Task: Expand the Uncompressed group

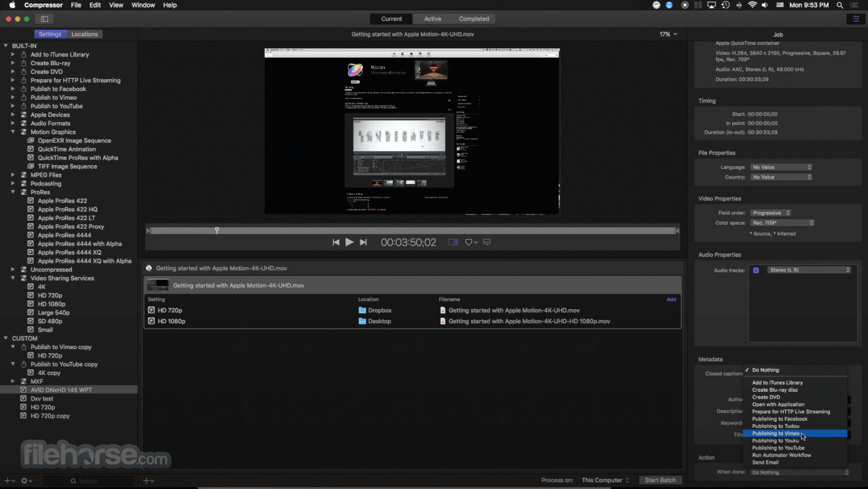Action: [13, 270]
